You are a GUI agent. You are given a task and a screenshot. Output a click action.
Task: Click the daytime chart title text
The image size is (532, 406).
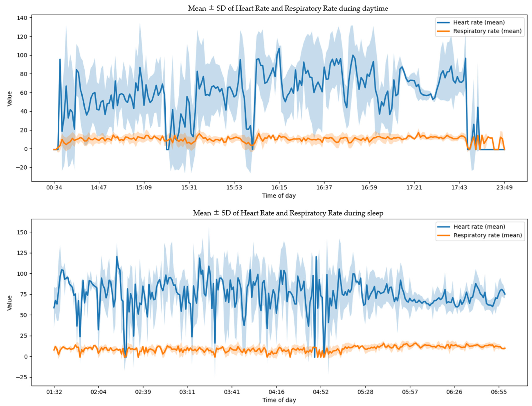288,8
